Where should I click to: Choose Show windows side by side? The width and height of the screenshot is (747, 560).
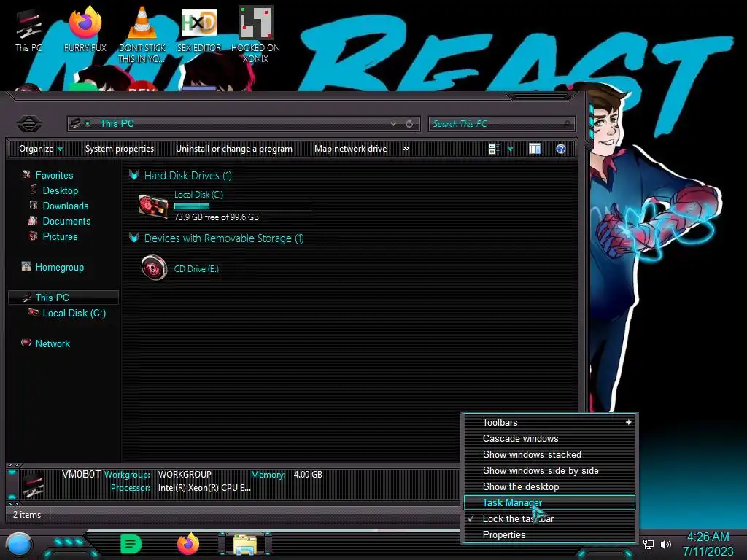click(x=549, y=470)
